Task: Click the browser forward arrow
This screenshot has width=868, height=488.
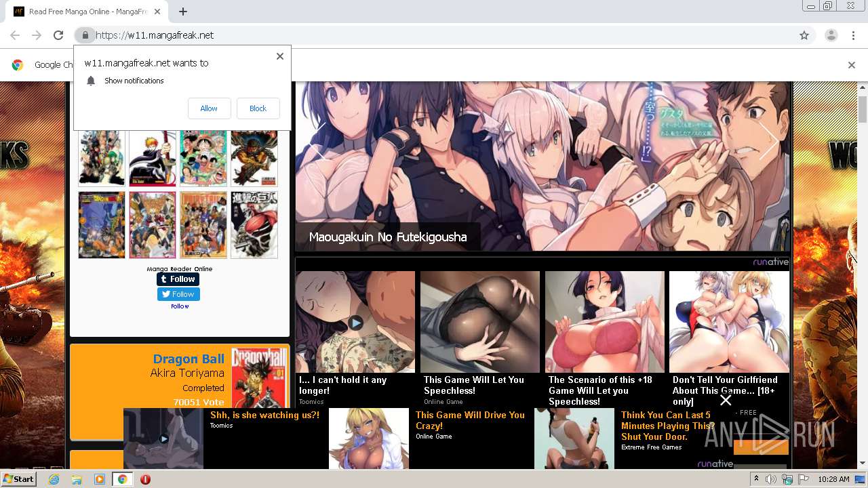Action: [x=37, y=35]
